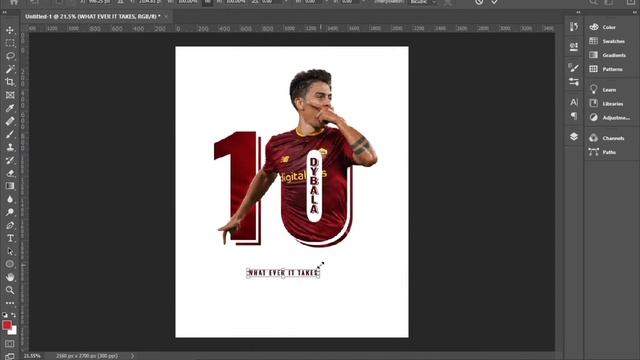
Task: Select the Crop tool
Action: (10, 82)
